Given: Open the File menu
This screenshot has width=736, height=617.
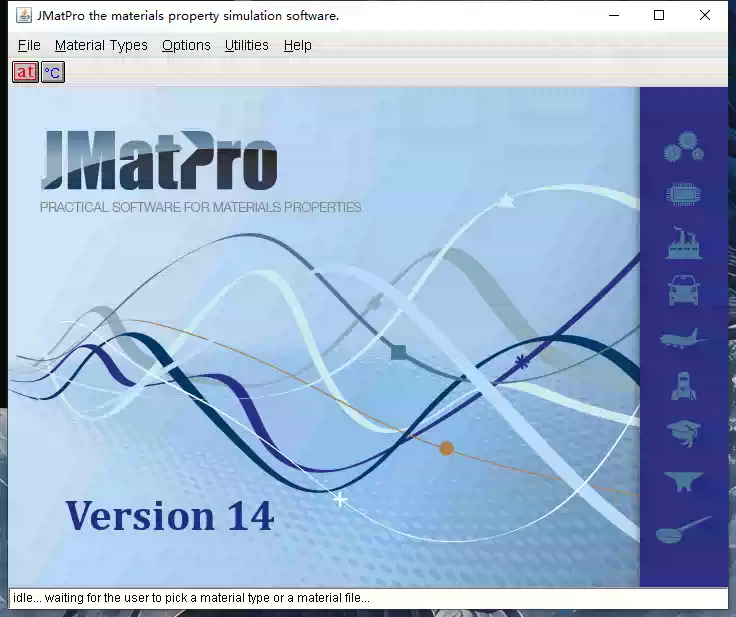Looking at the screenshot, I should [29, 45].
